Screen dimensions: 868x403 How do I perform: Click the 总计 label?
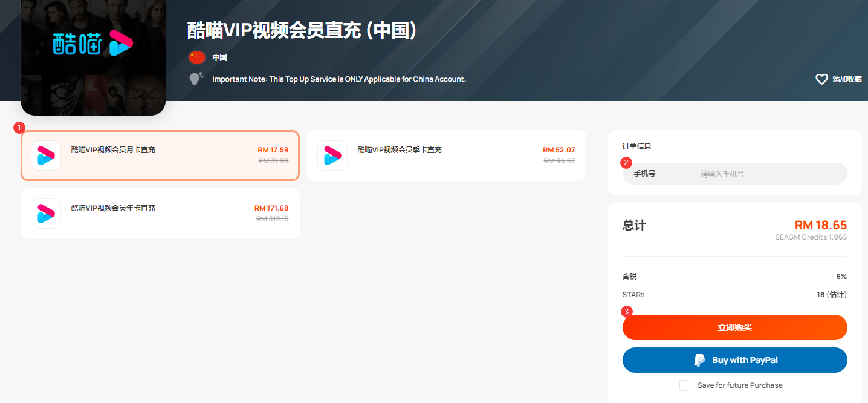pos(634,225)
